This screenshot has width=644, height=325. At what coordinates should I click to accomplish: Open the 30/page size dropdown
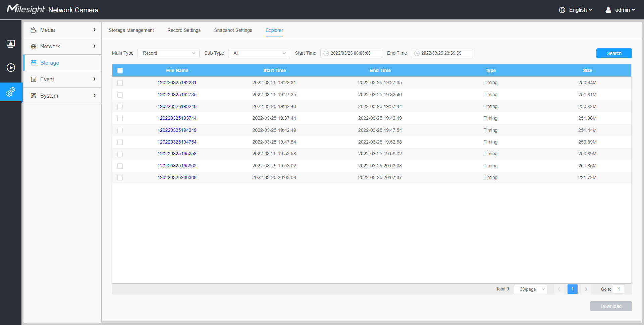(530, 289)
